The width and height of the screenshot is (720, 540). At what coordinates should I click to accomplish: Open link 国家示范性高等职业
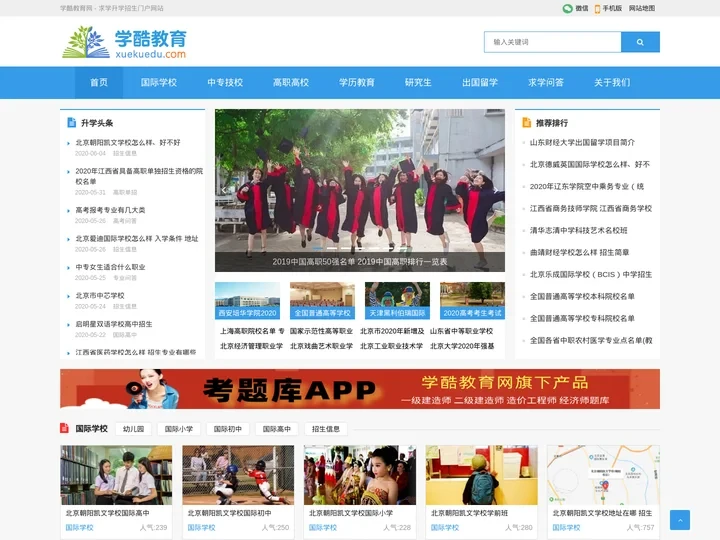[x=321, y=331]
